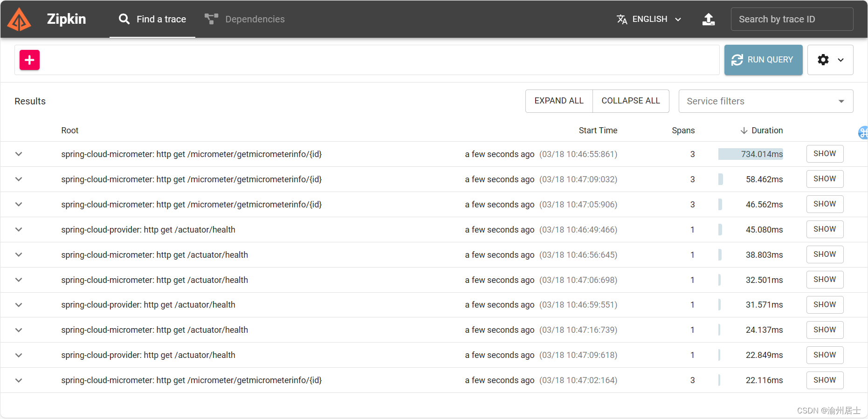The height and width of the screenshot is (419, 868).
Task: Expand the 32.501ms trace row
Action: tap(19, 280)
